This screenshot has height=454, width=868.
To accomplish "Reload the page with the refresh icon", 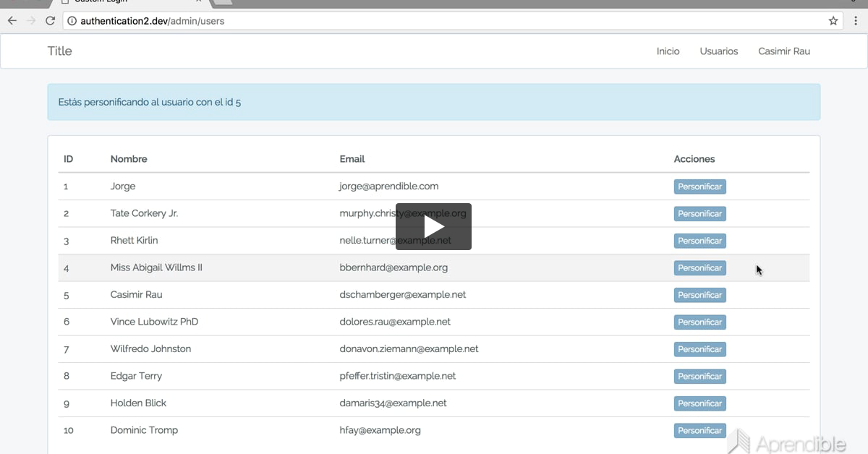I will [x=50, y=21].
